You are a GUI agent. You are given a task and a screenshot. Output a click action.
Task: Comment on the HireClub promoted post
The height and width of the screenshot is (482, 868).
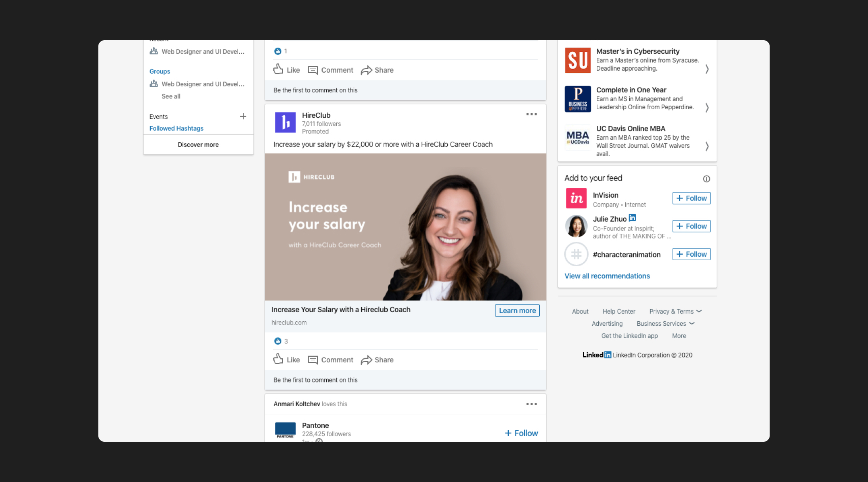tap(330, 360)
